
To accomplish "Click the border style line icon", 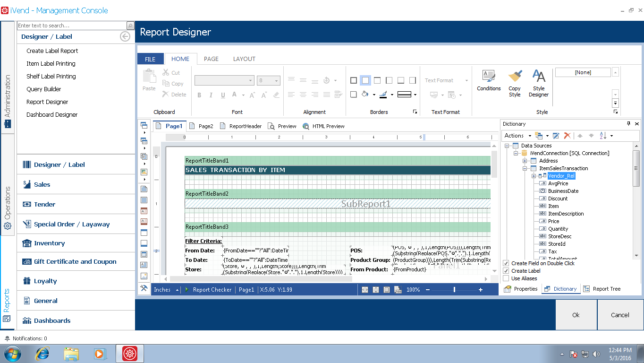I will coord(405,95).
